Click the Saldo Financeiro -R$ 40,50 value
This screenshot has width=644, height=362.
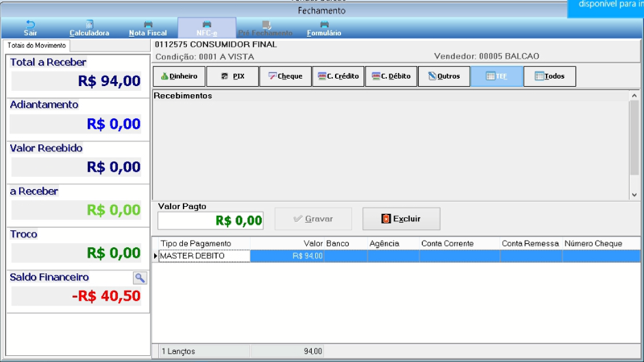[106, 296]
